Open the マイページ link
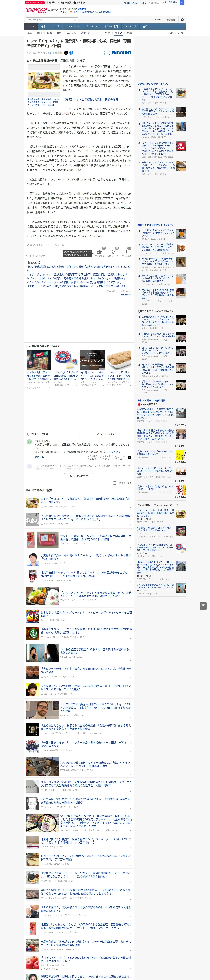The width and height of the screenshot is (210, 980). [157, 20]
